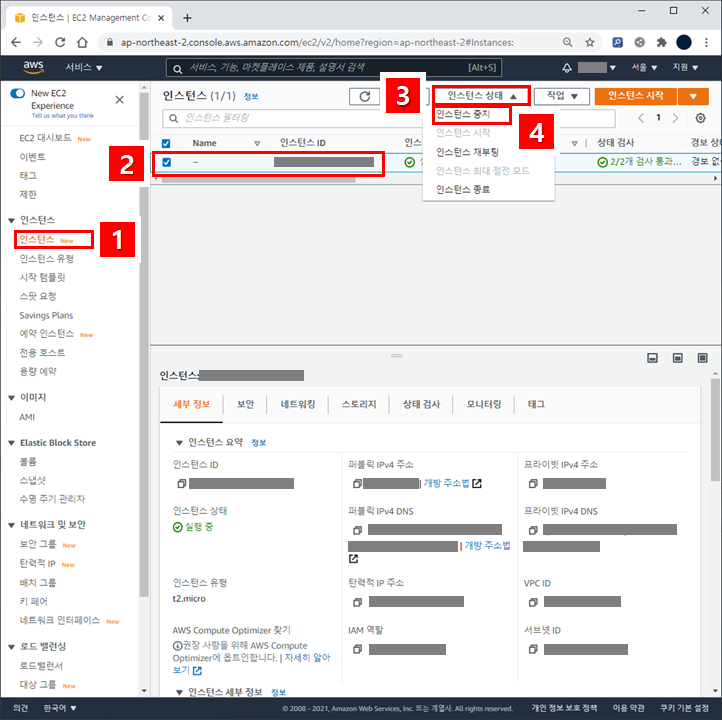Collapse the details pane to minimum
Screen dimensions: 722x720
tap(652, 358)
